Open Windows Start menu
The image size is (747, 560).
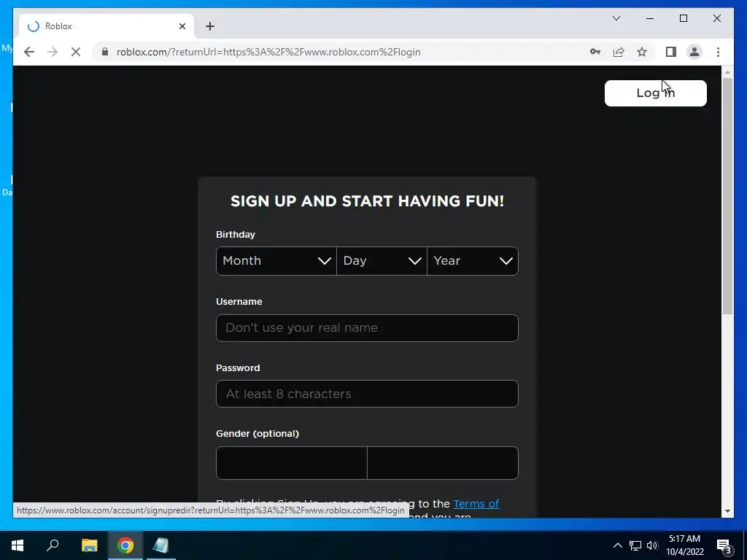click(18, 545)
